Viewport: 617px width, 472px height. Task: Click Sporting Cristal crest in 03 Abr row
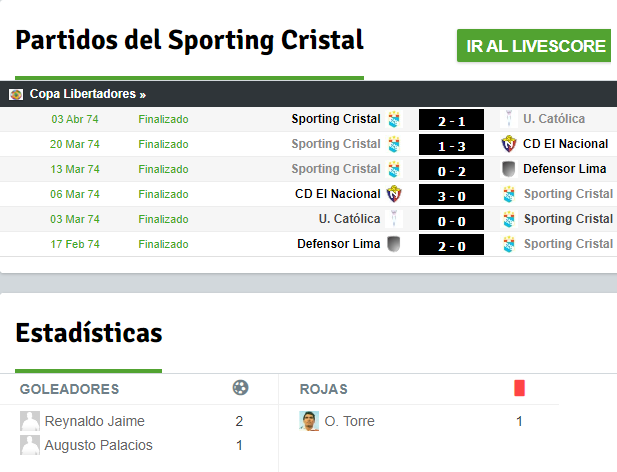tap(394, 119)
